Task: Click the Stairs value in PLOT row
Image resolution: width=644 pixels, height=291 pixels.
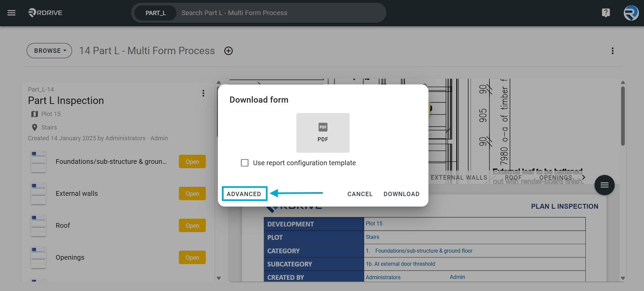Action: tap(372, 237)
